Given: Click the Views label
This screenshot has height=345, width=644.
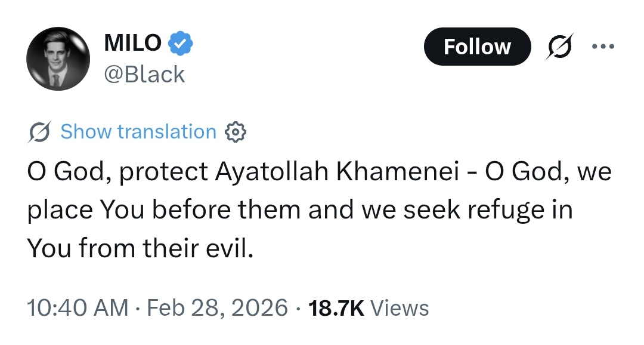Looking at the screenshot, I should click(x=400, y=308).
